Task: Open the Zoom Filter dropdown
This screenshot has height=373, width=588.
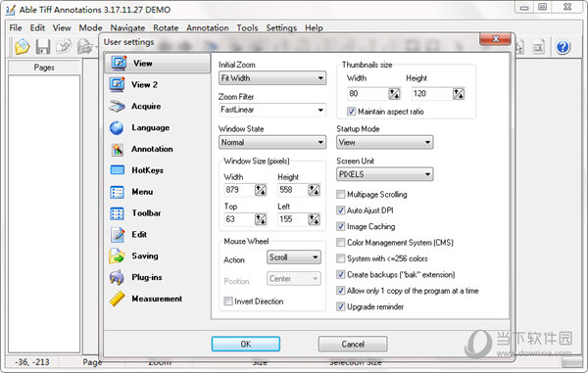Action: tap(272, 110)
